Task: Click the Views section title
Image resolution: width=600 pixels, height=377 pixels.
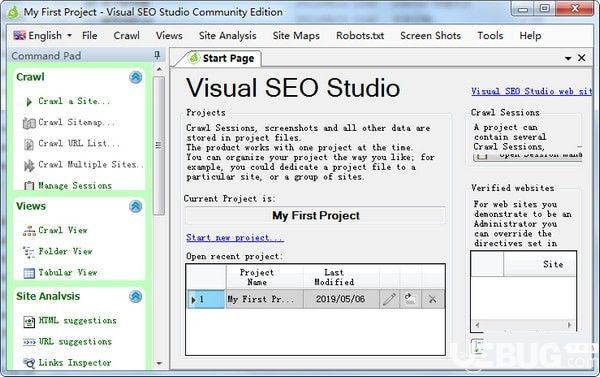Action: (31, 206)
